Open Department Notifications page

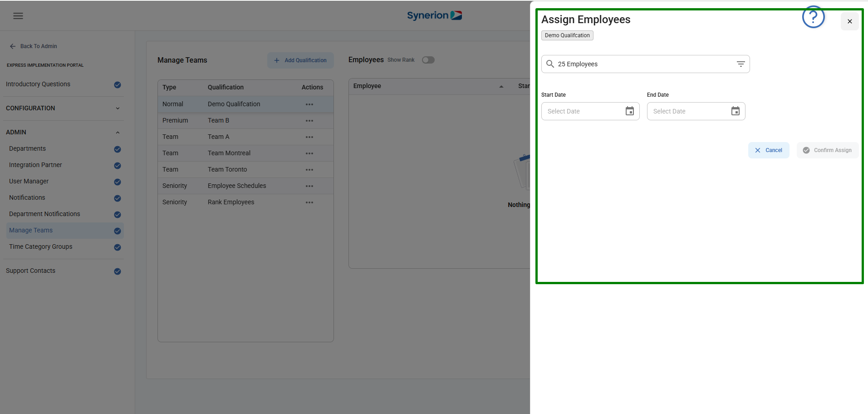44,214
